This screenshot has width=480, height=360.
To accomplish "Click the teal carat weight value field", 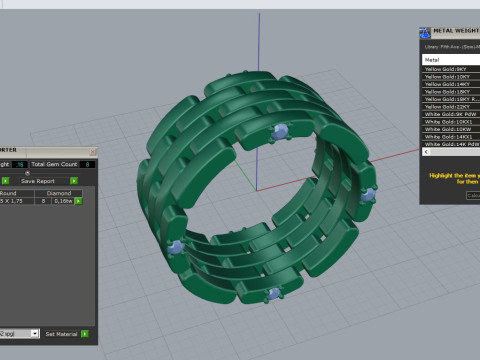I will (20, 164).
